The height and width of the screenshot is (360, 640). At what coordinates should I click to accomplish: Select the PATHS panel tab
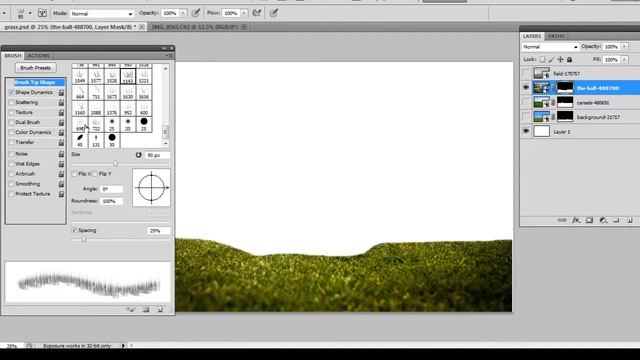point(556,36)
